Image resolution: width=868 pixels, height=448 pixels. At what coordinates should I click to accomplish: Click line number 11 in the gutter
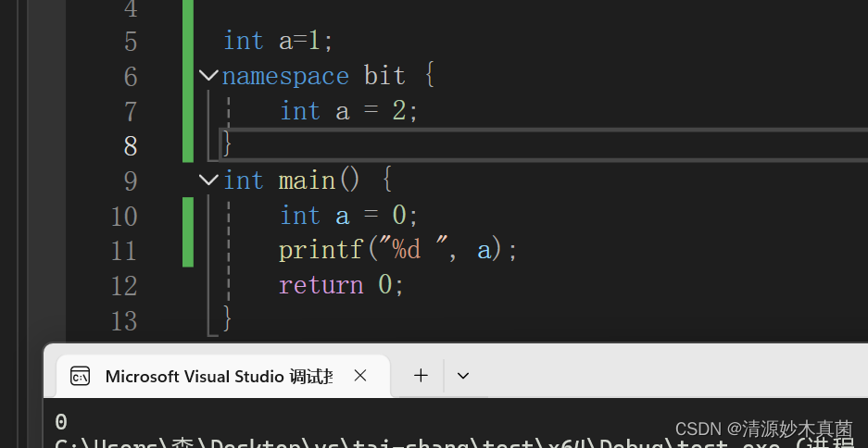124,251
